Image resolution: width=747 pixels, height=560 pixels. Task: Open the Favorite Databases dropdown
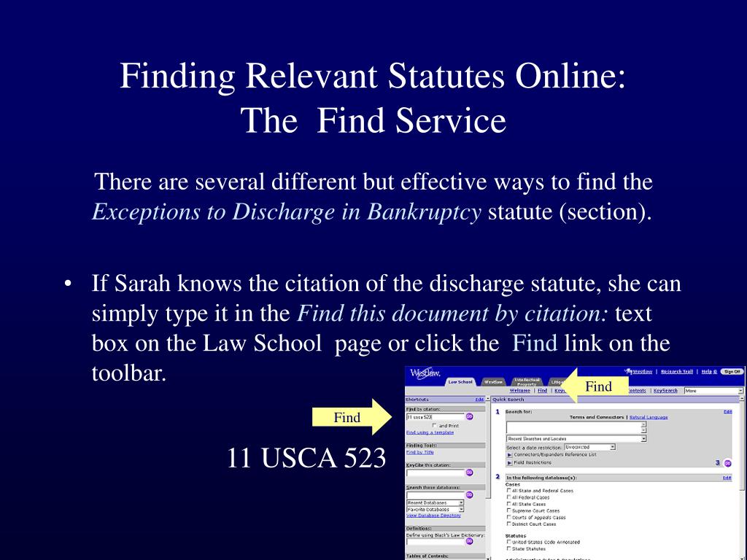tap(435, 510)
